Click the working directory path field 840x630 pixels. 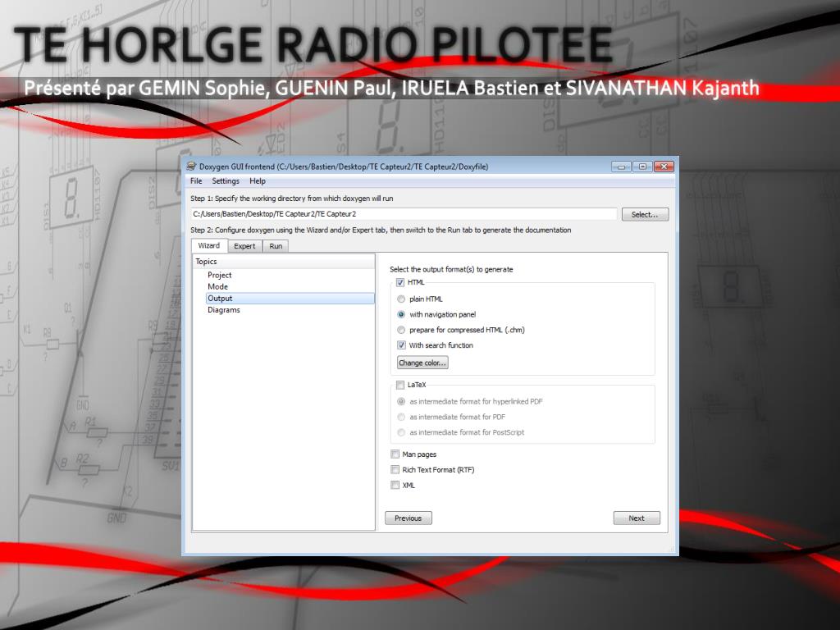click(x=404, y=214)
